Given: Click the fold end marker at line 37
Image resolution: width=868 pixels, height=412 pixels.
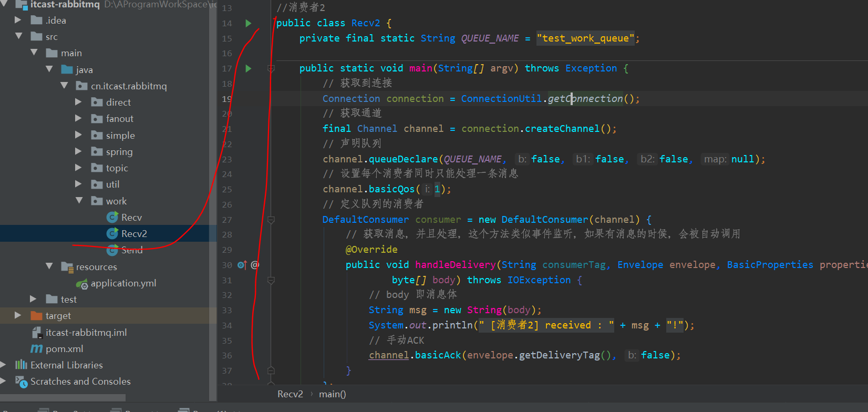Looking at the screenshot, I should click(271, 370).
